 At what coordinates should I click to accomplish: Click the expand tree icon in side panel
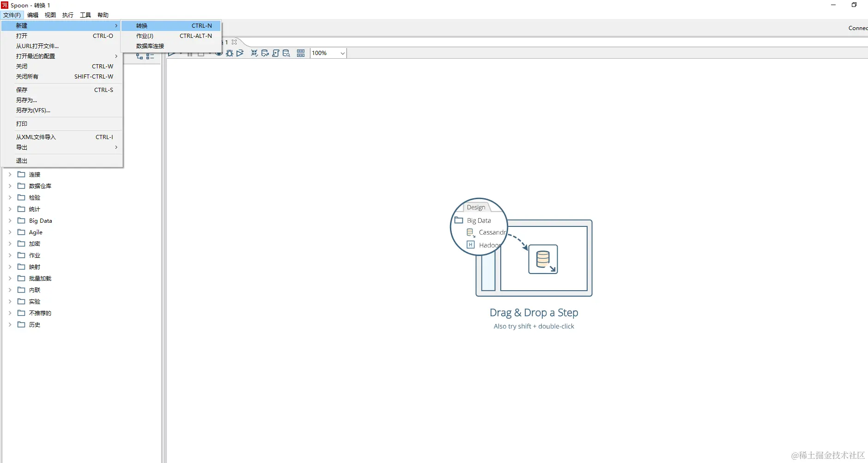click(x=140, y=56)
